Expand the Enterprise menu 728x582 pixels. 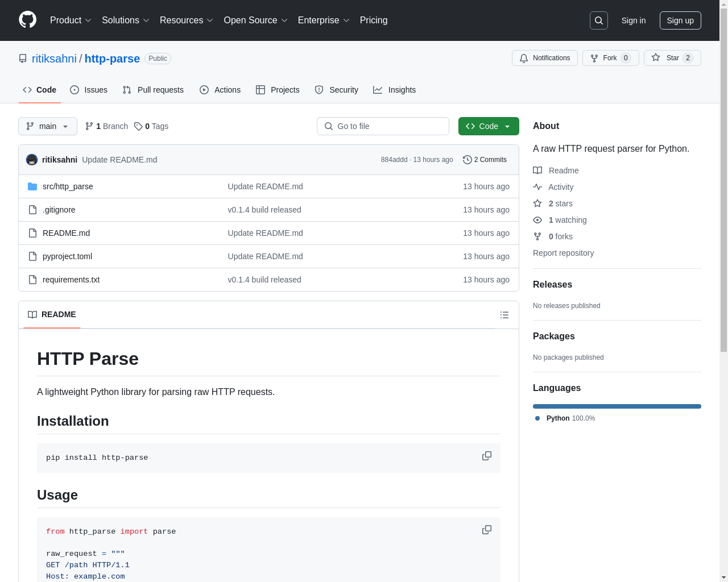324,20
